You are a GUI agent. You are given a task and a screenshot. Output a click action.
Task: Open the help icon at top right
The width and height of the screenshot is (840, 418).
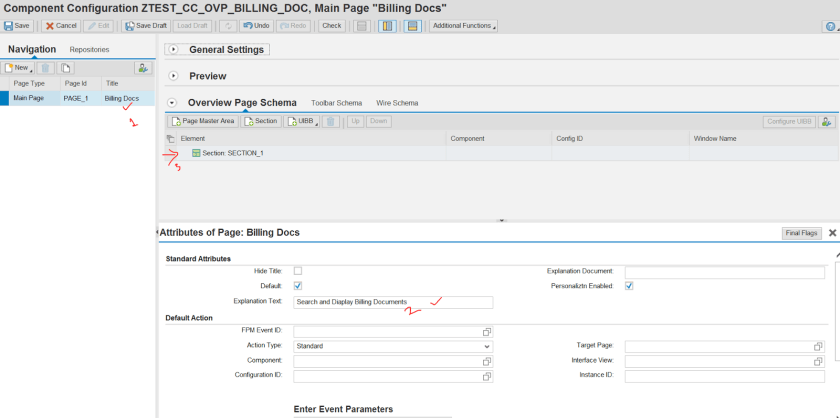click(x=831, y=26)
